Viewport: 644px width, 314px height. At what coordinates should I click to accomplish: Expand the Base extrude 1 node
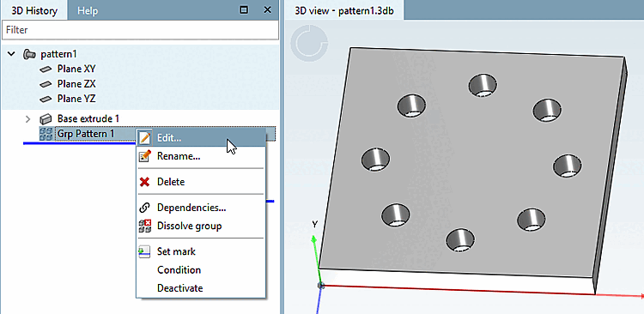pos(27,119)
